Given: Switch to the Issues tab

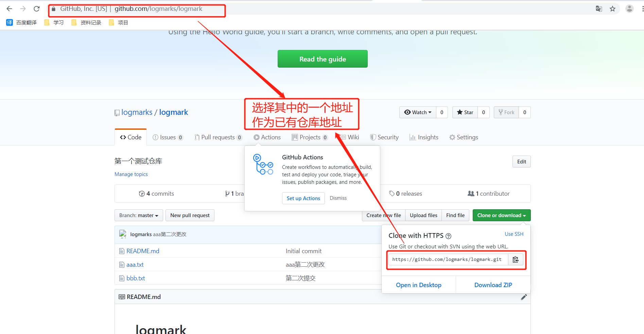Looking at the screenshot, I should (x=168, y=137).
